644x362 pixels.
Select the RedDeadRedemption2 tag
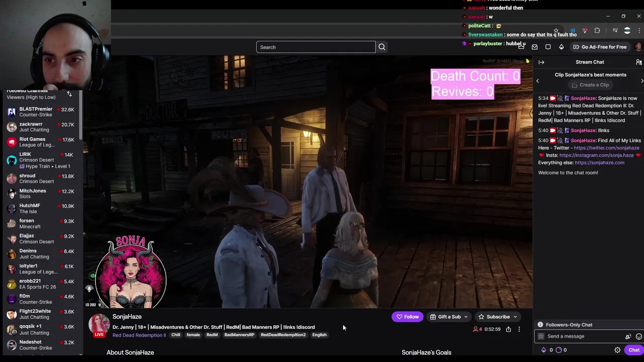coord(283,335)
